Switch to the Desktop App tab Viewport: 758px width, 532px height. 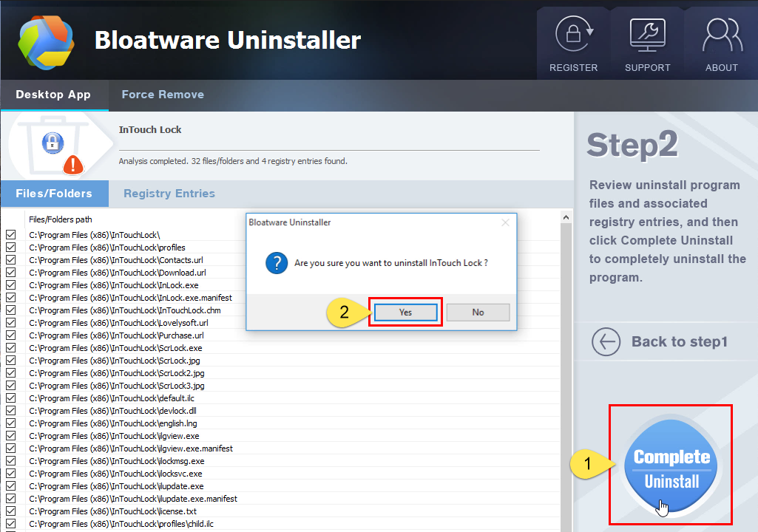[x=53, y=95]
